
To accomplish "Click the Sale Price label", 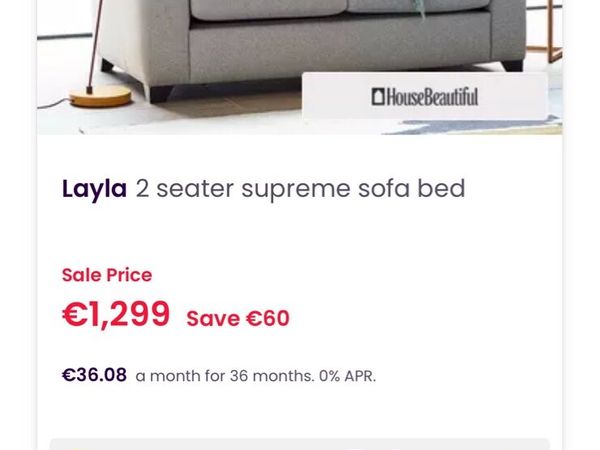I will click(x=107, y=275).
